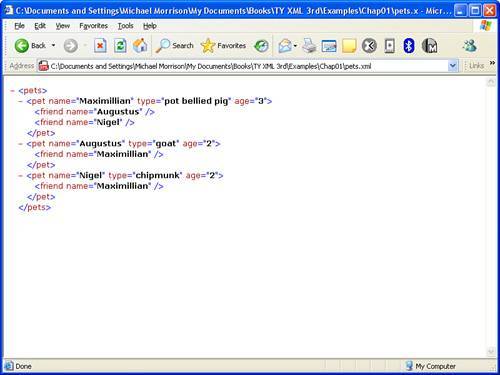Click into the address bar path
Image resolution: width=500 pixels, height=375 pixels.
248,66
